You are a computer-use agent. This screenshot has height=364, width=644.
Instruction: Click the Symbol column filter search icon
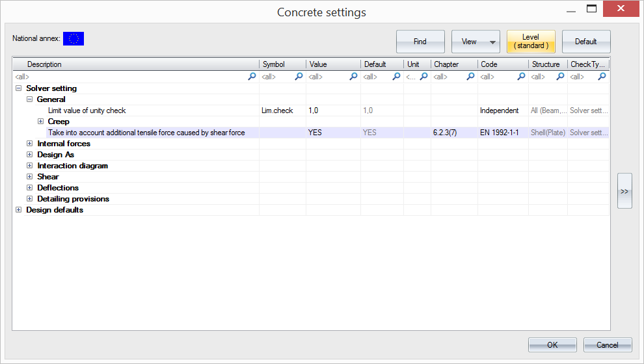click(x=299, y=77)
